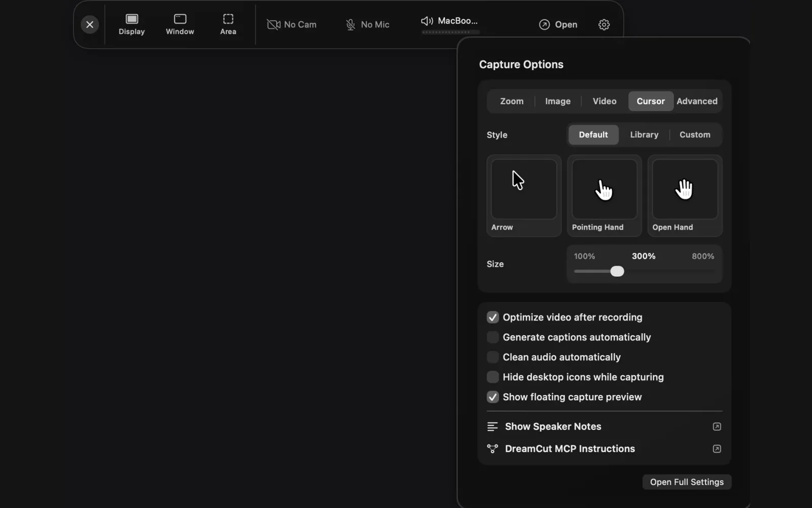Viewport: 812px width, 508px height.
Task: Enable Clean audio automatically
Action: tap(493, 357)
